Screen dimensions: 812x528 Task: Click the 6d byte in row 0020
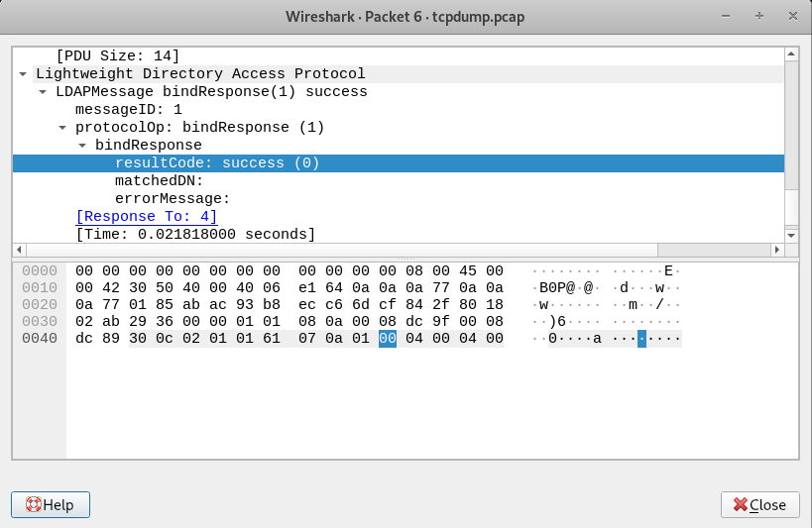361,304
